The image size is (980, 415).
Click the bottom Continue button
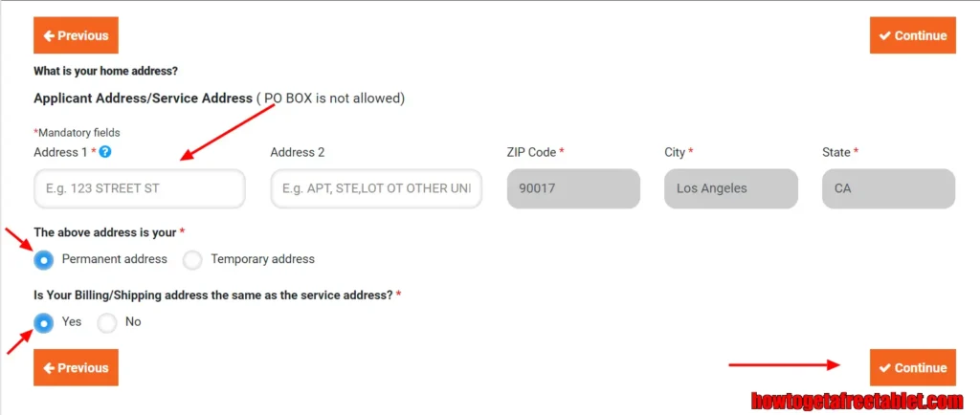(x=912, y=367)
